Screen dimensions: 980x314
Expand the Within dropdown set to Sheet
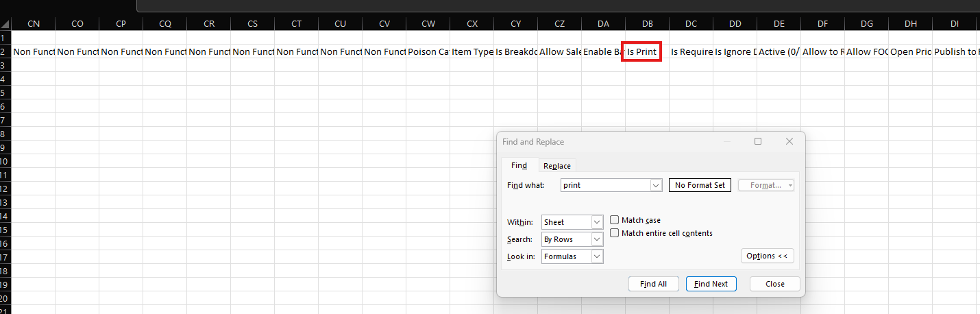tap(597, 222)
